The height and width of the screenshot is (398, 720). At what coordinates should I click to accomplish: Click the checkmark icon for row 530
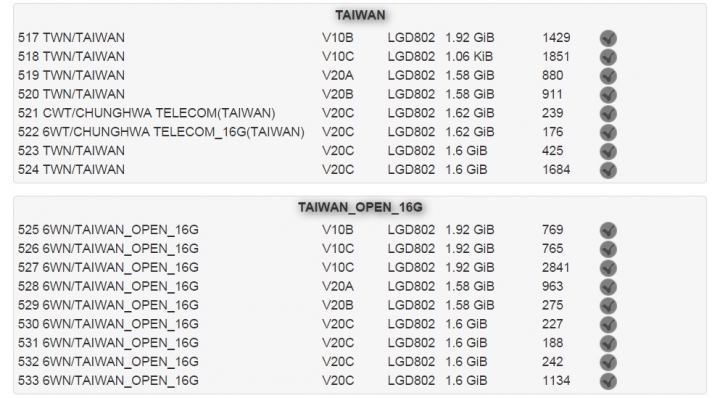point(608,324)
